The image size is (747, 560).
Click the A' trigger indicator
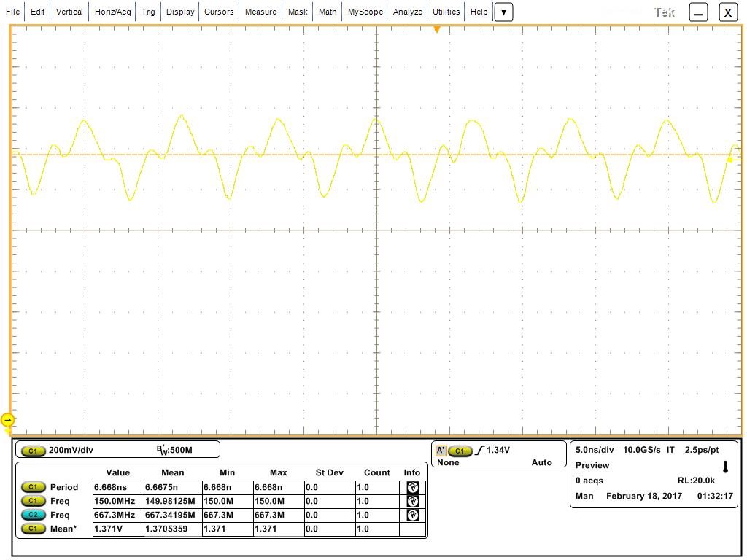441,451
